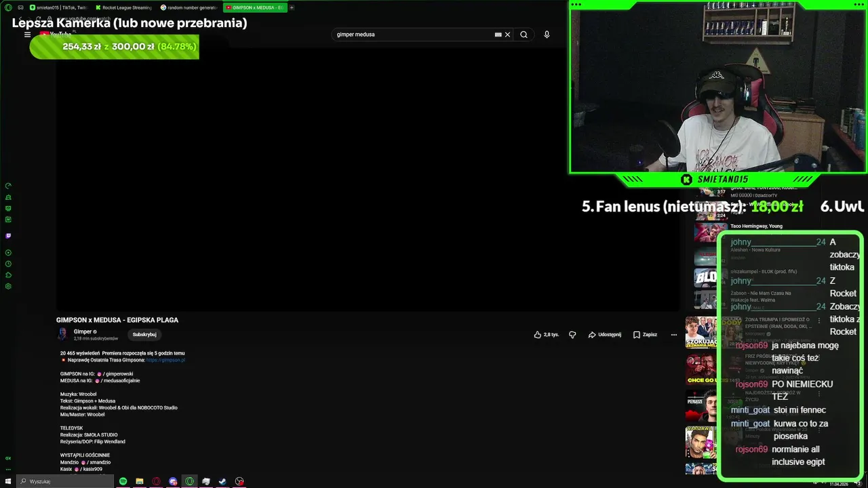Click the GIMPSON x MEDUSA - EGIPSKA PLAGA title
The image size is (868, 488).
tap(117, 320)
